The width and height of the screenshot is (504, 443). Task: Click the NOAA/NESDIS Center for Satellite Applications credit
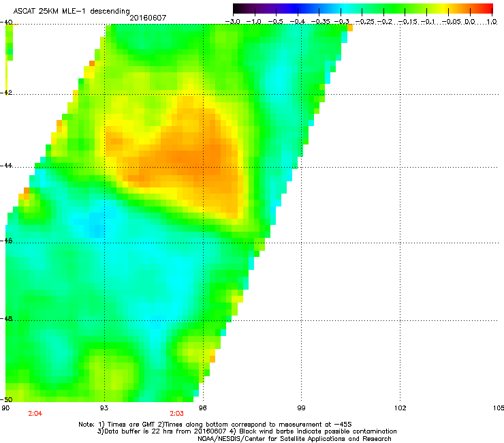294,439
